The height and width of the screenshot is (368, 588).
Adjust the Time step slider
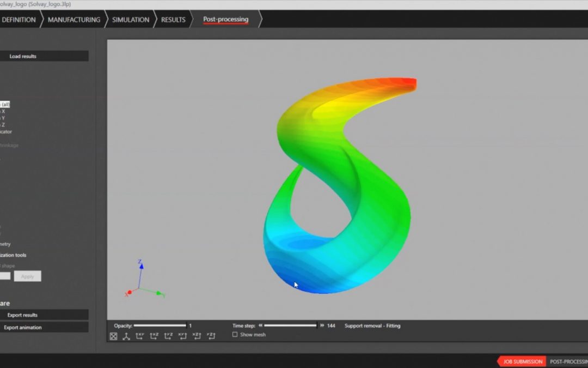291,325
